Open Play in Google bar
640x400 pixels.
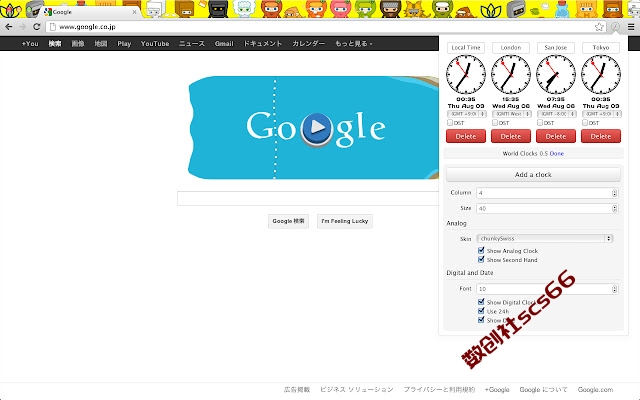(x=124, y=43)
